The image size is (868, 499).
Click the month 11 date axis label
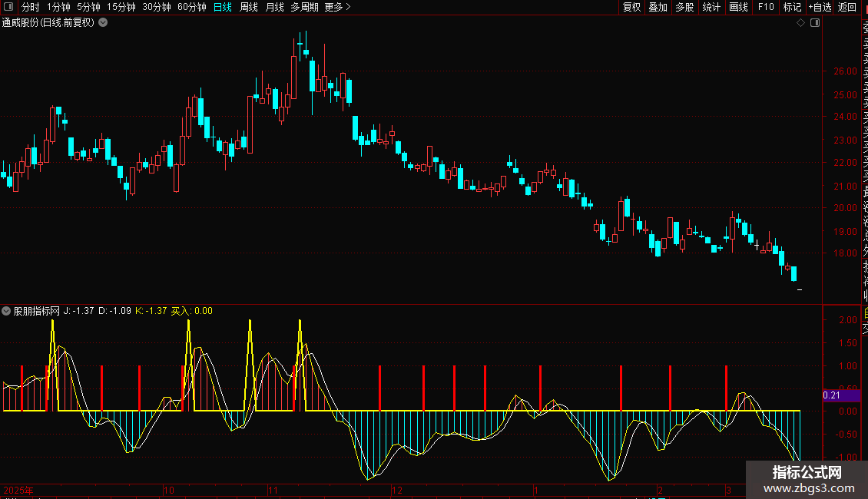point(273,490)
